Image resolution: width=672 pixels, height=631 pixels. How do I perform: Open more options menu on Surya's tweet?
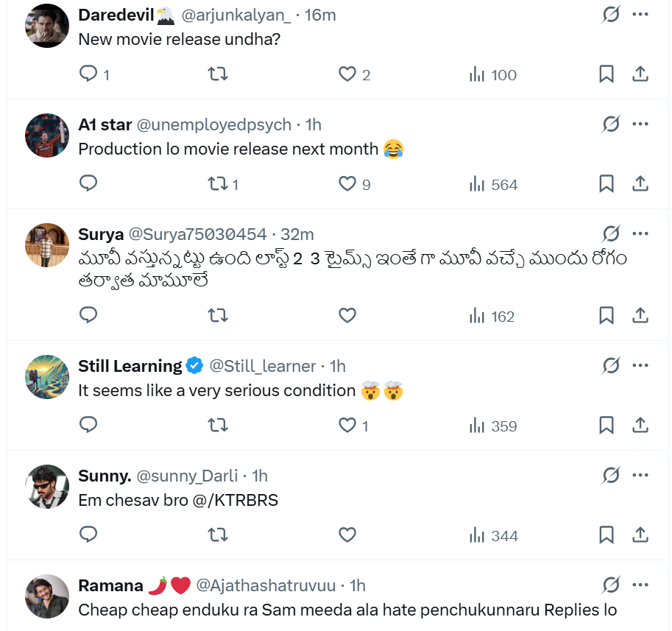[x=640, y=234]
